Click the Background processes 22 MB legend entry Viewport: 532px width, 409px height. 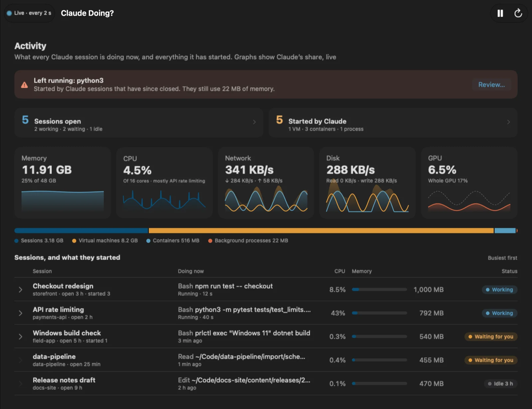(248, 240)
